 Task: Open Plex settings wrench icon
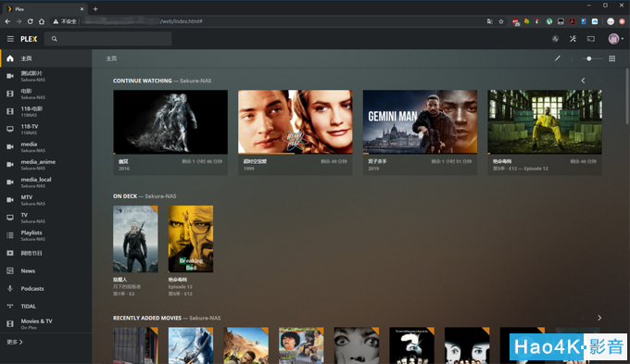[x=573, y=39]
